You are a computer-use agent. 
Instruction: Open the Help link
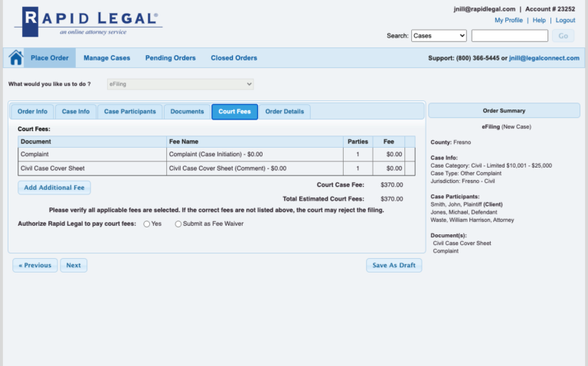[x=539, y=20]
